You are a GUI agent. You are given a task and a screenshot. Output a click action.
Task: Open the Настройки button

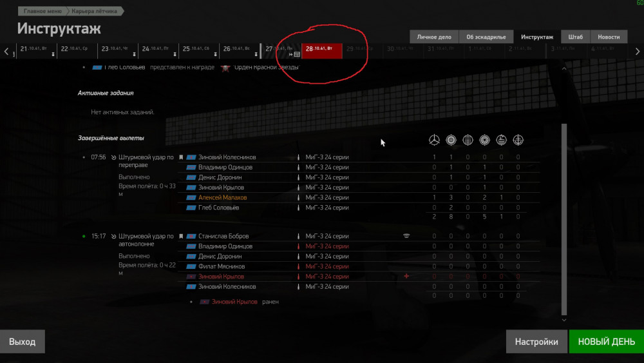coord(536,342)
